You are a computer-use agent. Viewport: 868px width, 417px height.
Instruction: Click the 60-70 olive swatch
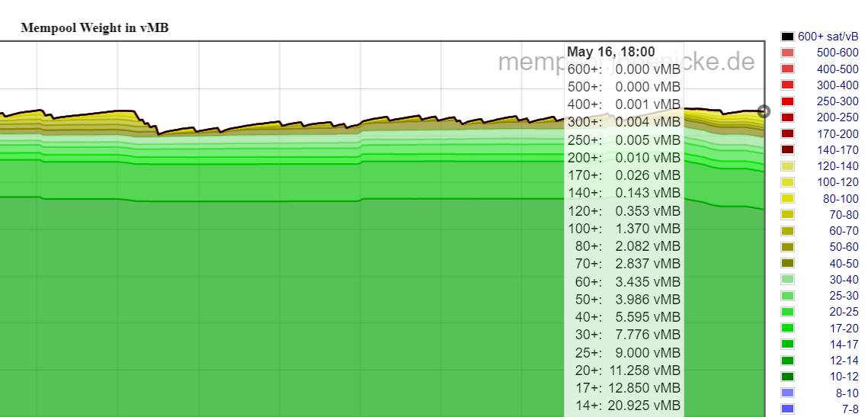pos(787,231)
